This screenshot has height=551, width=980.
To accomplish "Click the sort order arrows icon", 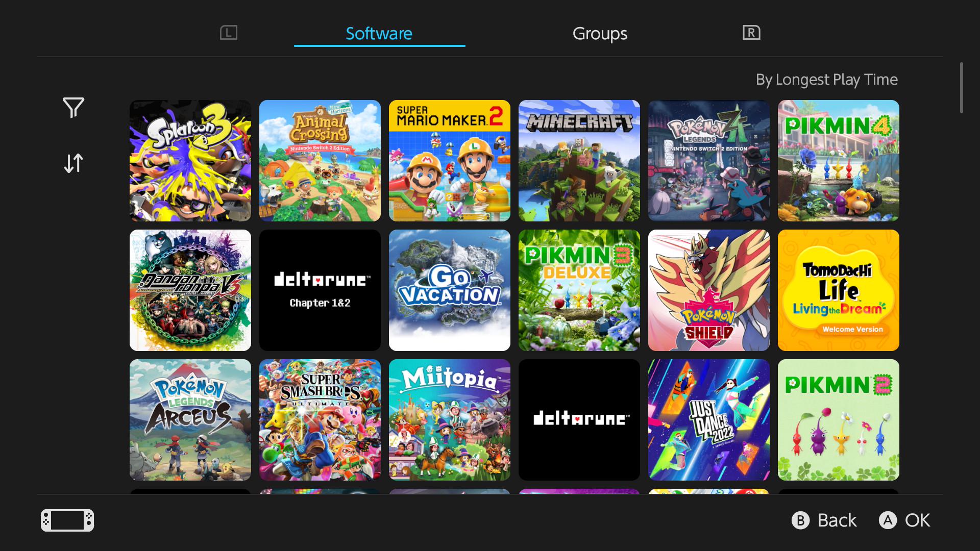I will point(73,163).
